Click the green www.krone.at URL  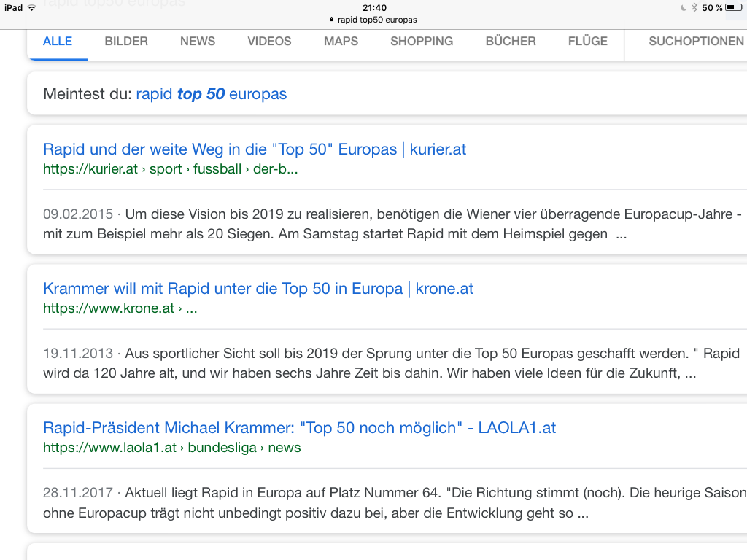click(120, 308)
